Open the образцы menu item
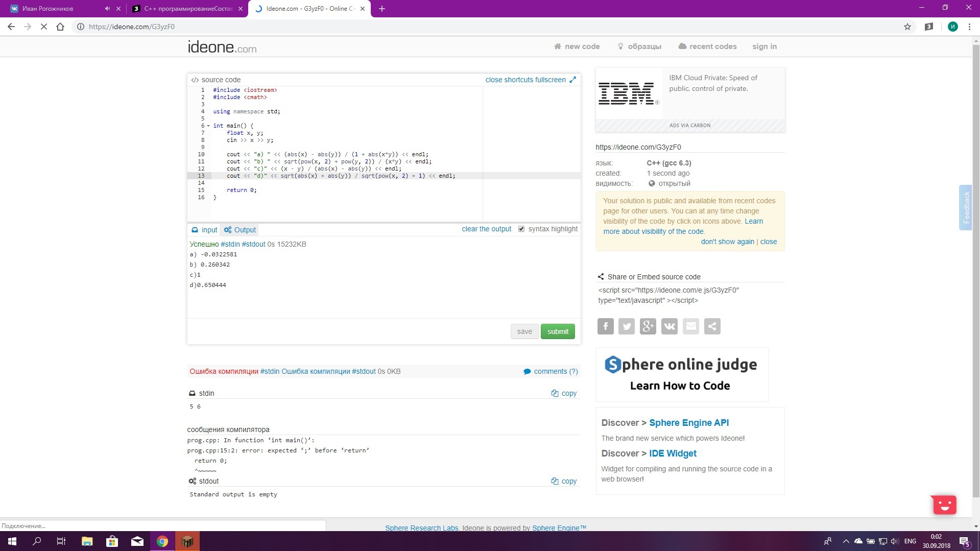 pos(640,46)
